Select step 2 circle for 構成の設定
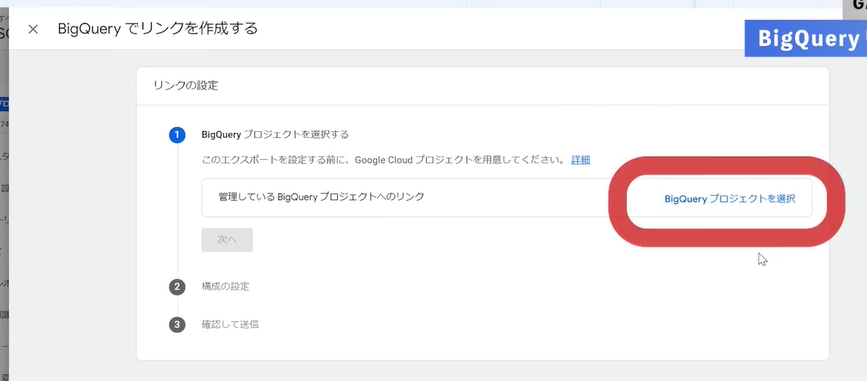 tap(177, 287)
